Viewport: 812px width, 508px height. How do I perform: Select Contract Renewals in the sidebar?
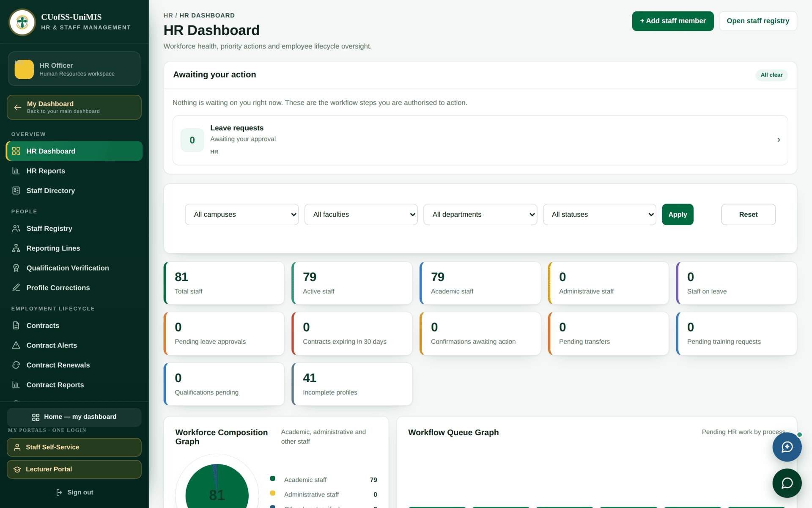click(x=74, y=365)
